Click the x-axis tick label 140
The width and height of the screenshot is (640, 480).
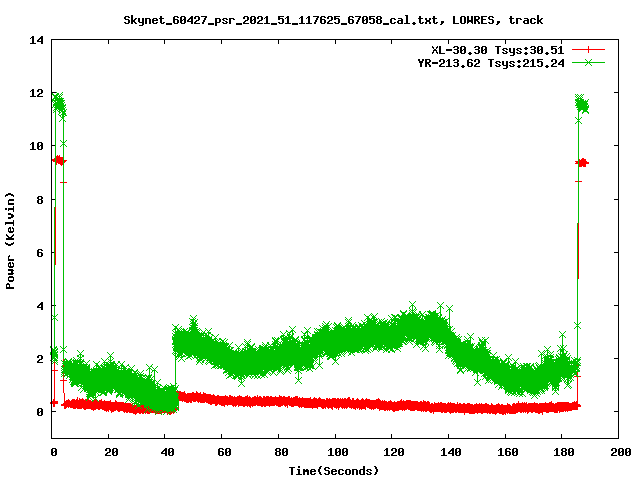click(451, 452)
